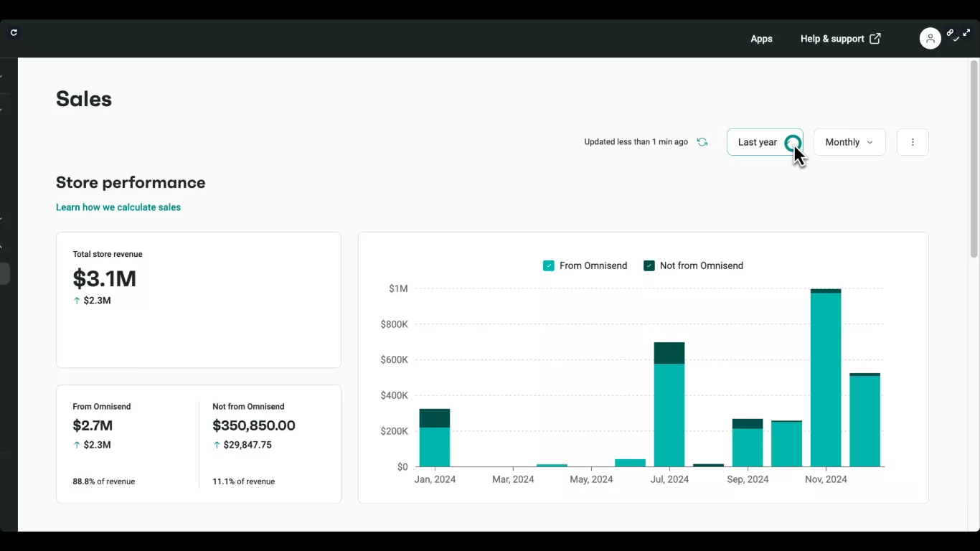Viewport: 980px width, 551px height.
Task: Click the reload page icon top left
Action: [14, 32]
